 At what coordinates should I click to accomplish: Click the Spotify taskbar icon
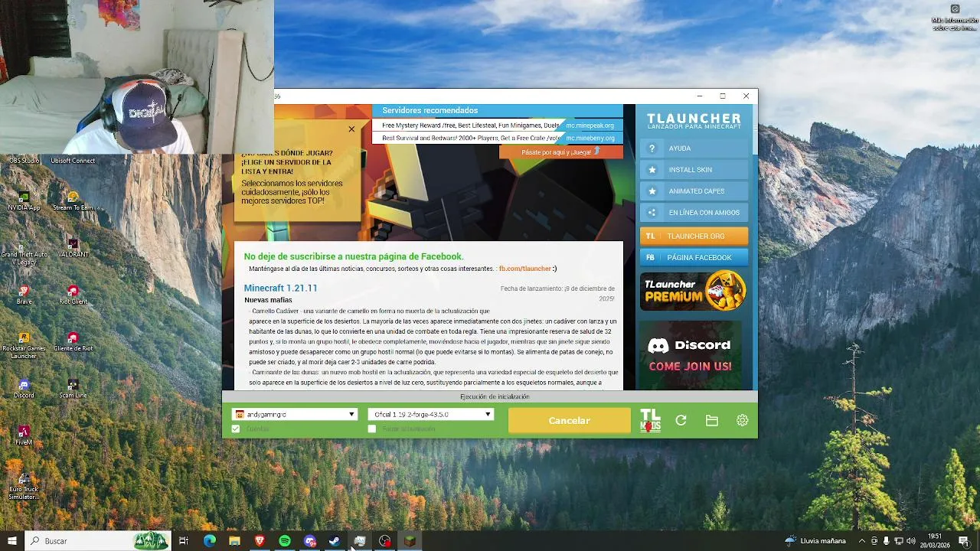pos(285,541)
